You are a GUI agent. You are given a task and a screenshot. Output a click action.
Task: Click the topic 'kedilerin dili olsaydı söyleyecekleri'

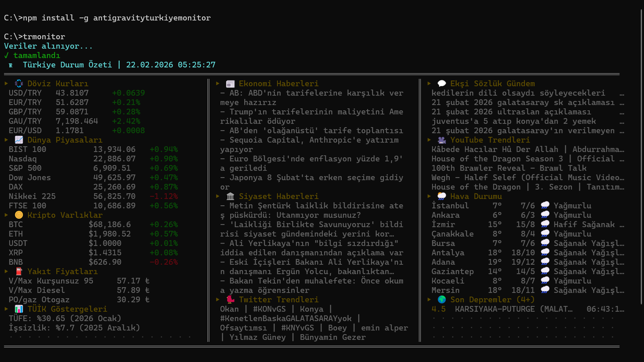tap(518, 93)
